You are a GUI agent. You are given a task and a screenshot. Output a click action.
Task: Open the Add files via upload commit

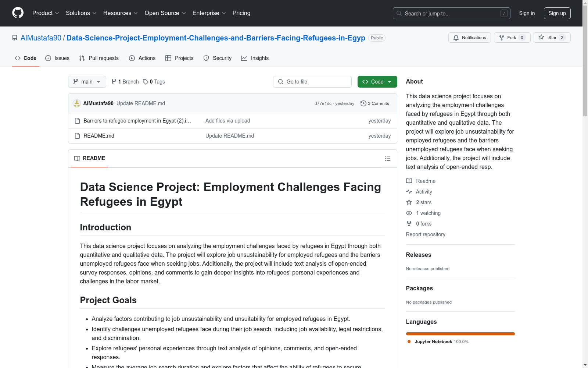[x=227, y=121]
